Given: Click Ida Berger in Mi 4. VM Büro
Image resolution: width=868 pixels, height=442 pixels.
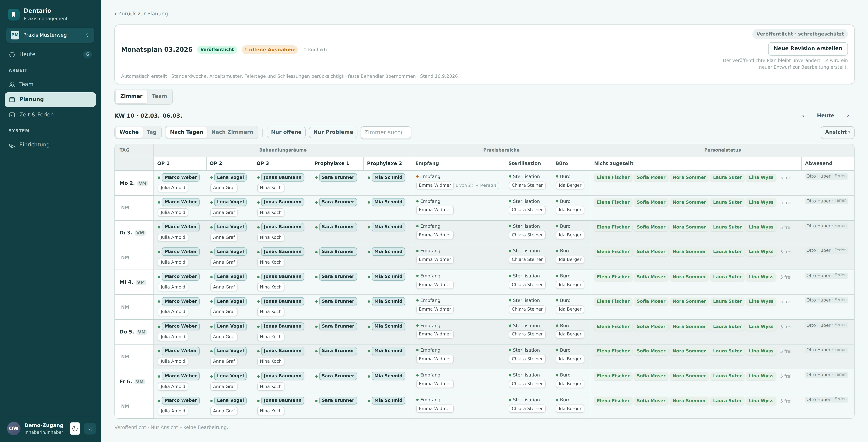Looking at the screenshot, I should point(570,285).
